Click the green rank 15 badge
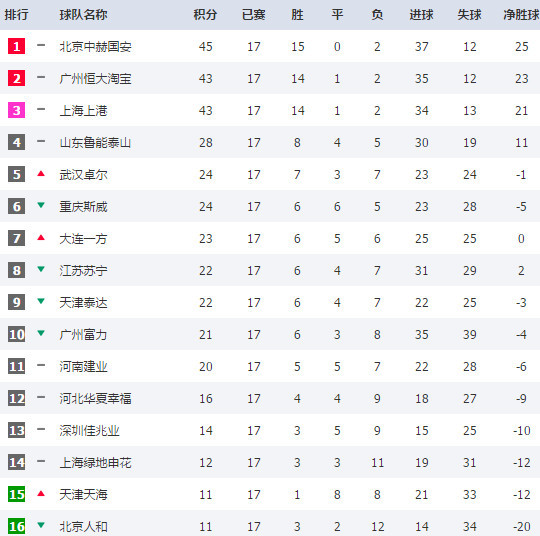Image resolution: width=540 pixels, height=536 pixels. pyautogui.click(x=17, y=494)
